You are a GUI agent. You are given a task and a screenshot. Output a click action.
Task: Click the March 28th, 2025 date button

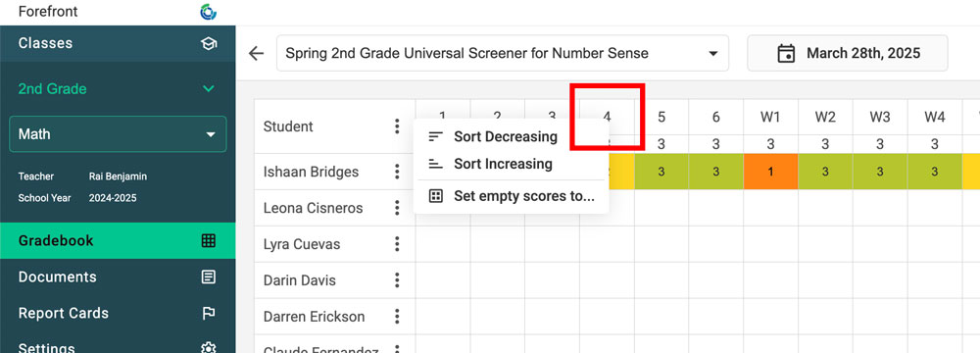coord(848,53)
